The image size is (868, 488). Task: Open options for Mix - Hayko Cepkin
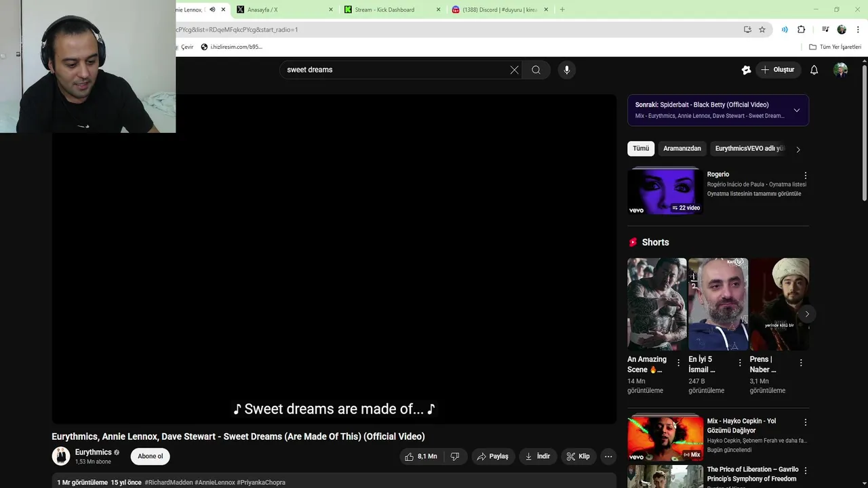click(806, 422)
